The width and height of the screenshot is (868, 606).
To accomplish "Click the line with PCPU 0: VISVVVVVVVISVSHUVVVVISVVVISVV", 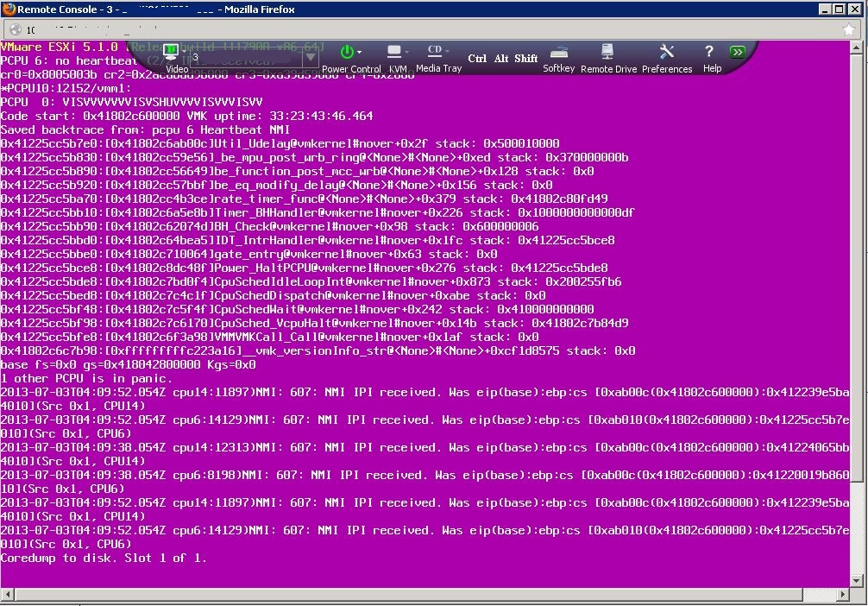I will (x=132, y=102).
